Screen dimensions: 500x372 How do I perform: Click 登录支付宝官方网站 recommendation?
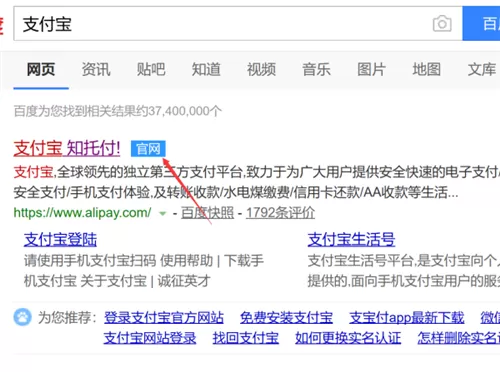coord(164,317)
